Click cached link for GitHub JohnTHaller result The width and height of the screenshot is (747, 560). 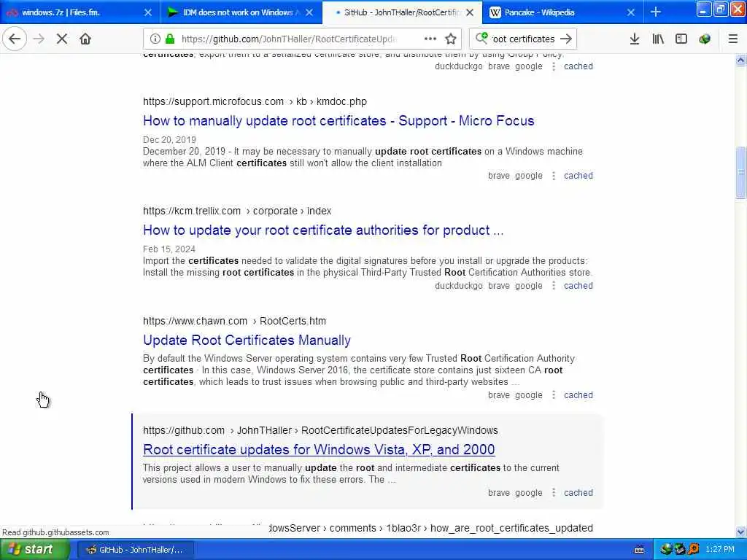578,493
